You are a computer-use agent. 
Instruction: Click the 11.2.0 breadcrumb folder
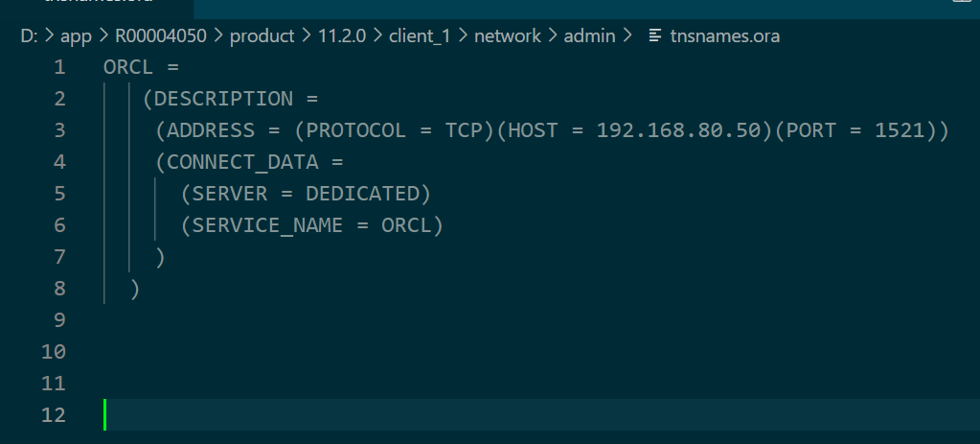(342, 36)
